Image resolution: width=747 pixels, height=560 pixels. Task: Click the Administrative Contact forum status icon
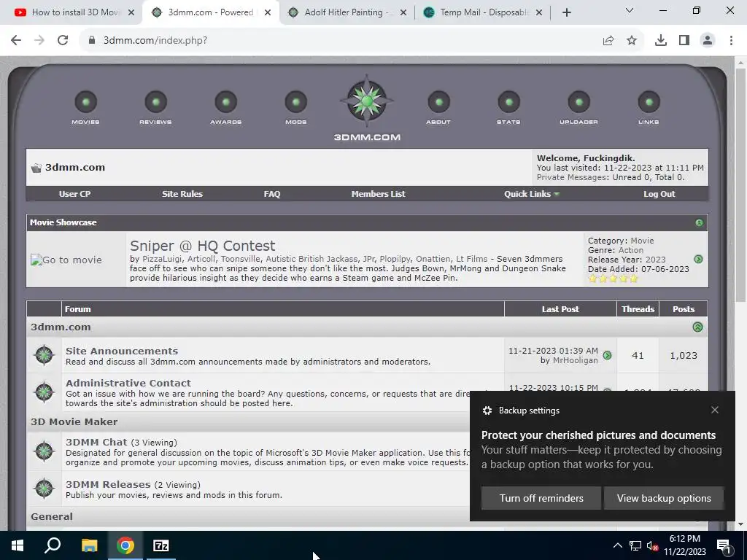pyautogui.click(x=44, y=392)
